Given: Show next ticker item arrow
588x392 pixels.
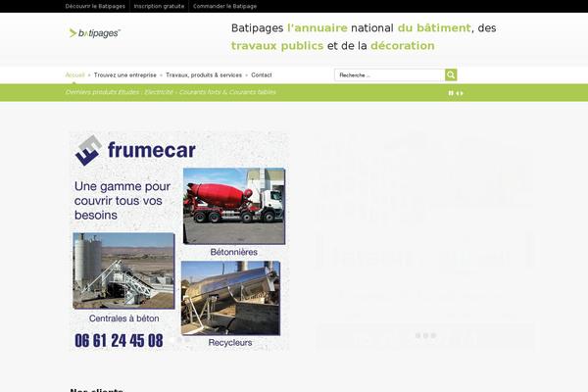Looking at the screenshot, I should point(462,93).
